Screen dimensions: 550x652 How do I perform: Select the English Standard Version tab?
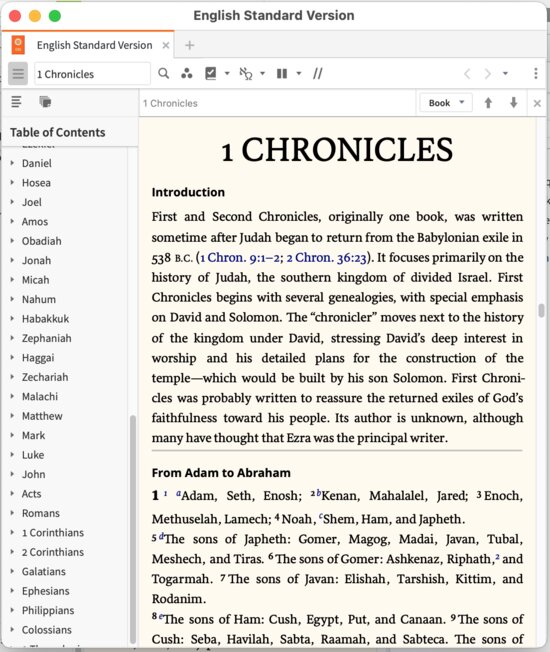(94, 45)
